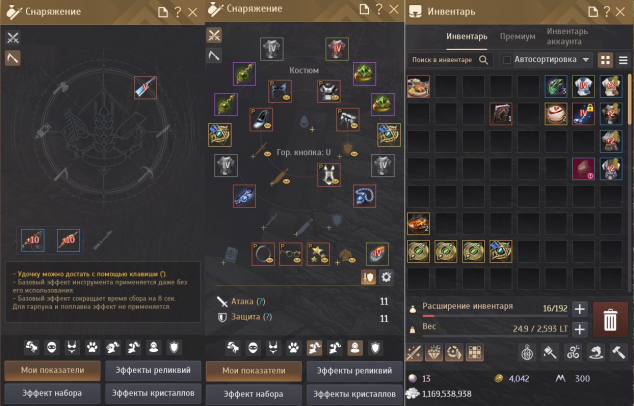Expand inventory slots with plus button
This screenshot has height=406, width=634.
(579, 309)
